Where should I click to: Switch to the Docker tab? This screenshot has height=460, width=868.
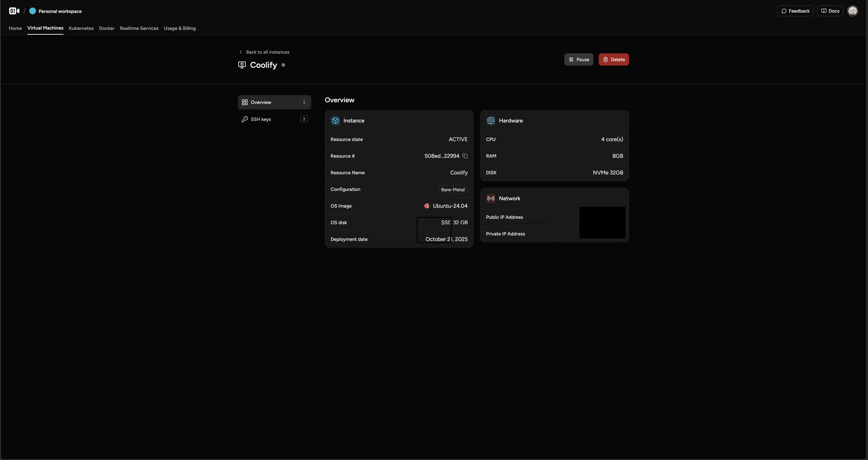coord(107,28)
